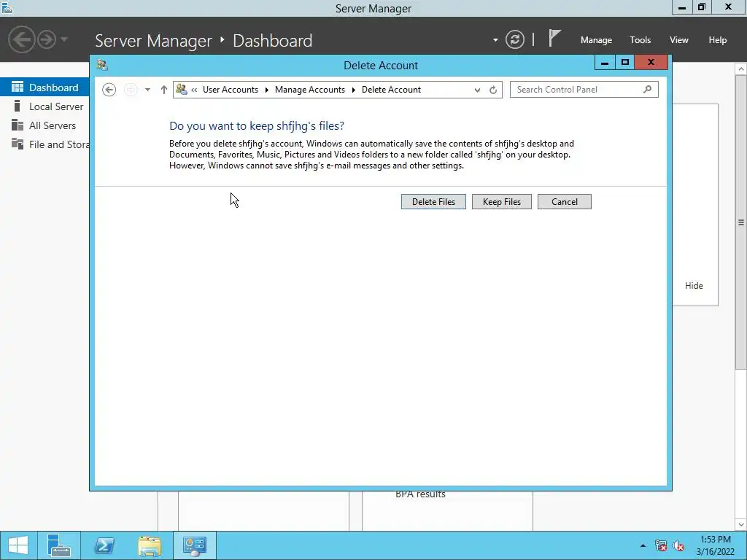747x560 pixels.
Task: Open Server Manager navigation history dropdown
Action: [x=64, y=39]
